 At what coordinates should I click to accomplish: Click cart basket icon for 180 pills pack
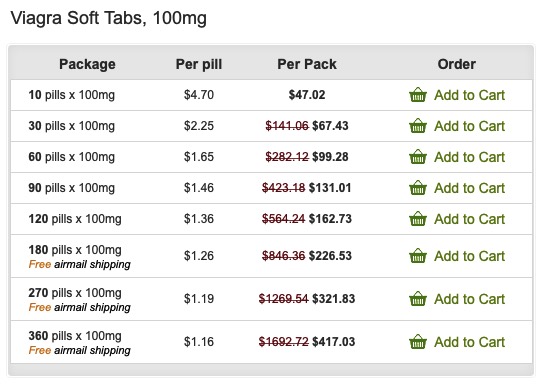coord(418,256)
